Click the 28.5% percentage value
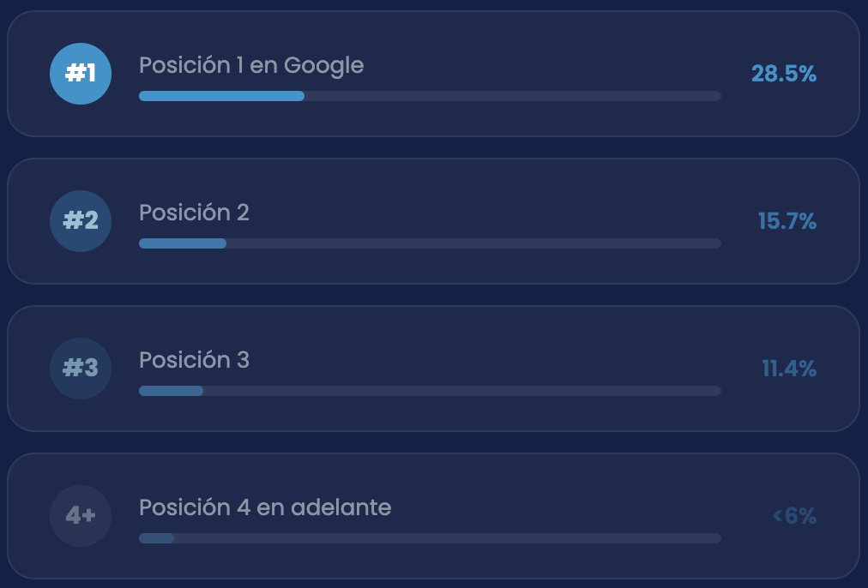The width and height of the screenshot is (868, 588). coord(784,74)
